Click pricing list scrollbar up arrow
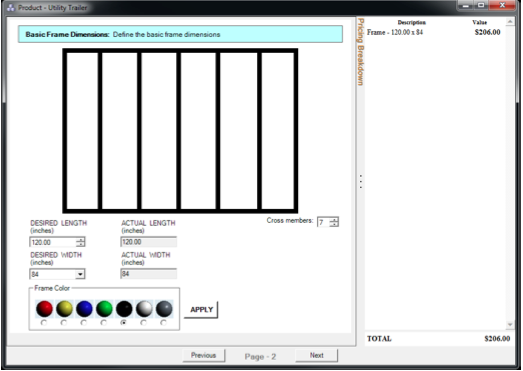 (510, 22)
